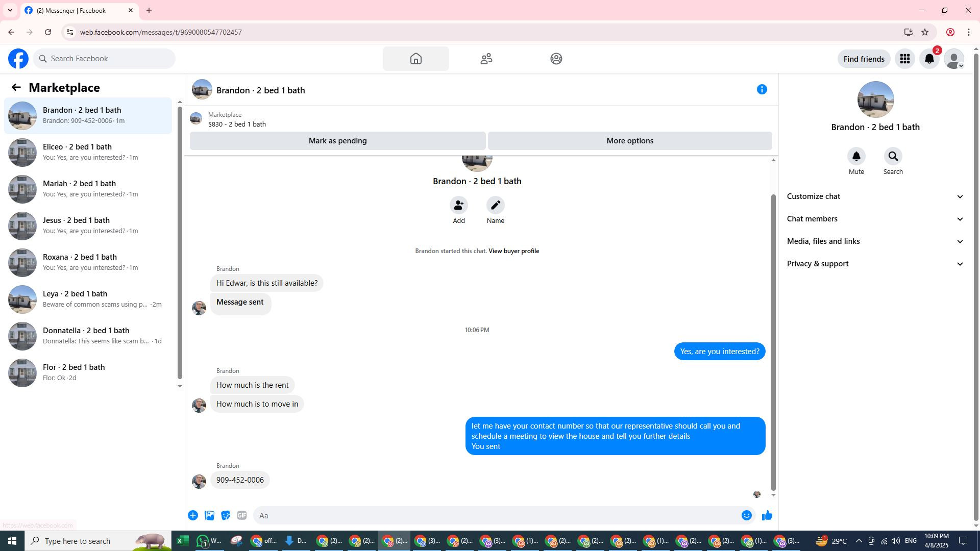980x551 pixels.
Task: Expand the Chat members section
Action: tap(875, 219)
